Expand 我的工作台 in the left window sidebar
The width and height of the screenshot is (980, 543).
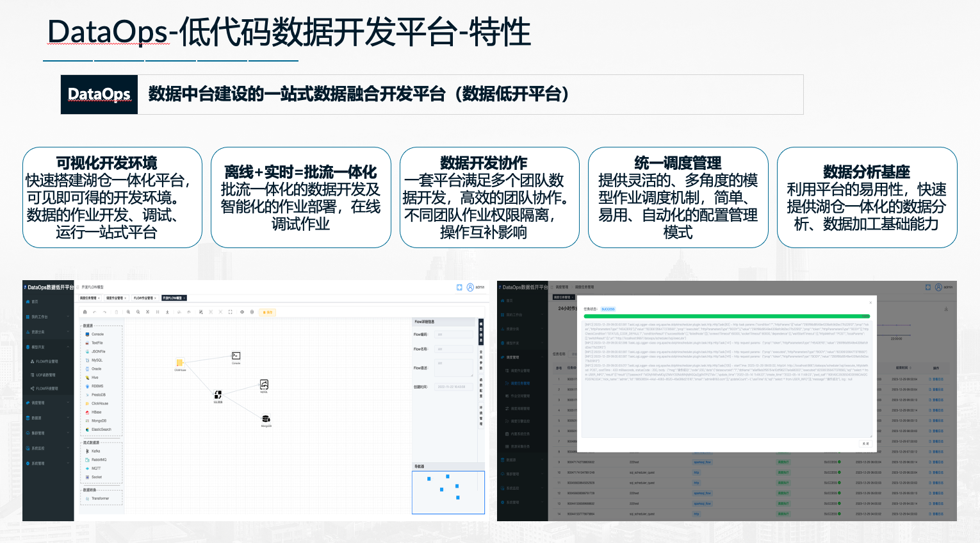48,317
